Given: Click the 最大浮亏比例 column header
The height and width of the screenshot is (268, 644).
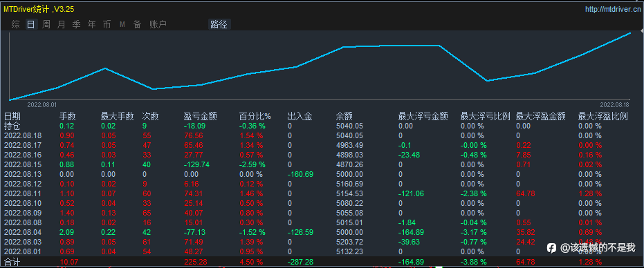Looking at the screenshot, I should [486, 117].
